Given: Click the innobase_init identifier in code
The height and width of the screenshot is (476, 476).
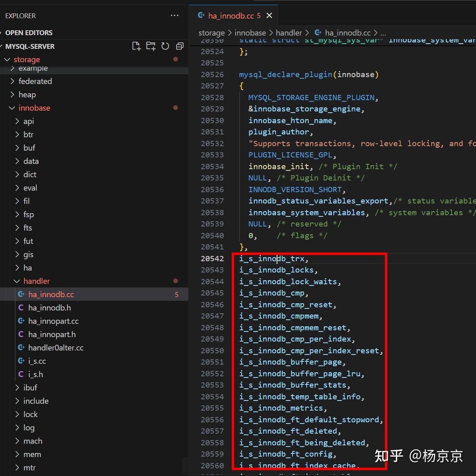Looking at the screenshot, I should click(278, 166).
